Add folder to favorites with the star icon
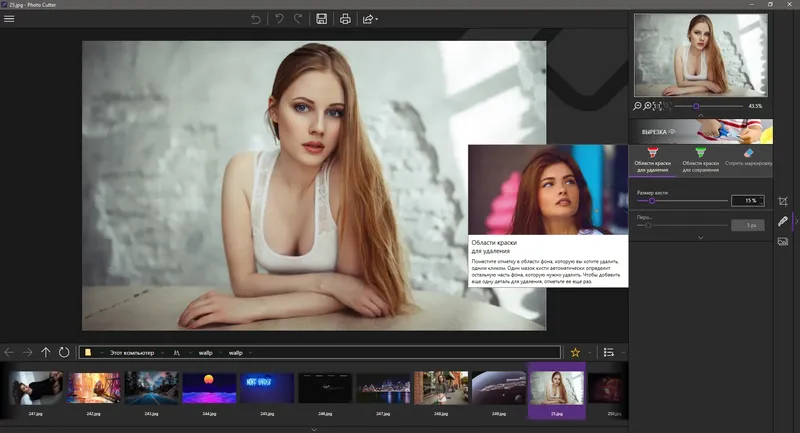The width and height of the screenshot is (800, 433). pyautogui.click(x=575, y=352)
